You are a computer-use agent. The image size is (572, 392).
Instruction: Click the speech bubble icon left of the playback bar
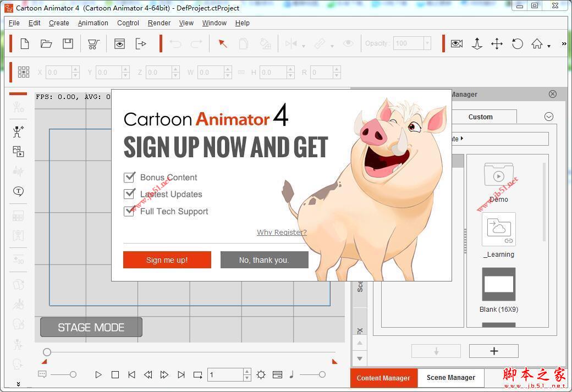click(x=42, y=374)
